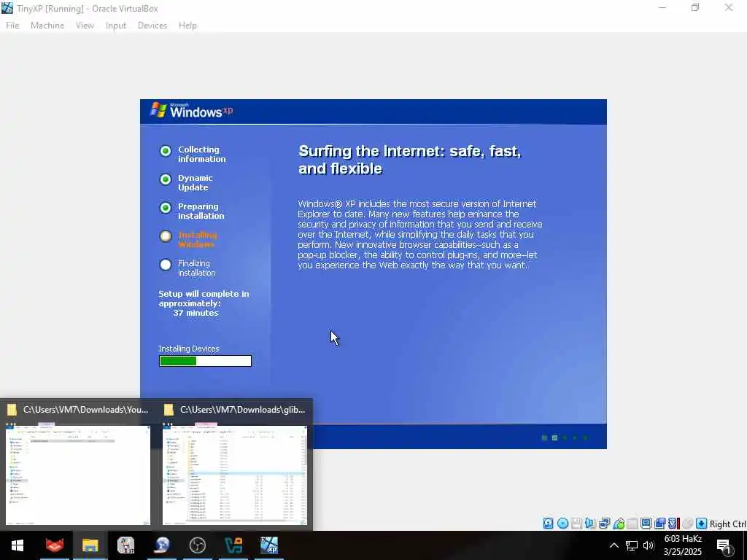Image resolution: width=747 pixels, height=560 pixels.
Task: Click the 'Surfing the Internet' heading
Action: click(x=410, y=160)
